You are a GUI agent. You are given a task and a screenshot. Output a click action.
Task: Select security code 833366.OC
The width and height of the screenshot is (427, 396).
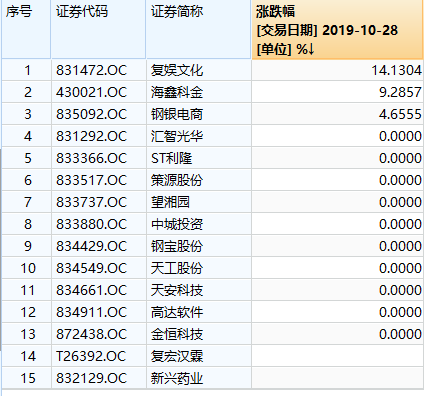point(92,158)
